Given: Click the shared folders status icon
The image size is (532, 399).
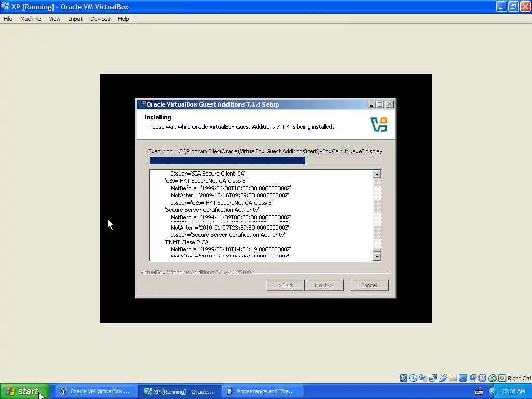Looking at the screenshot, I should 453,378.
